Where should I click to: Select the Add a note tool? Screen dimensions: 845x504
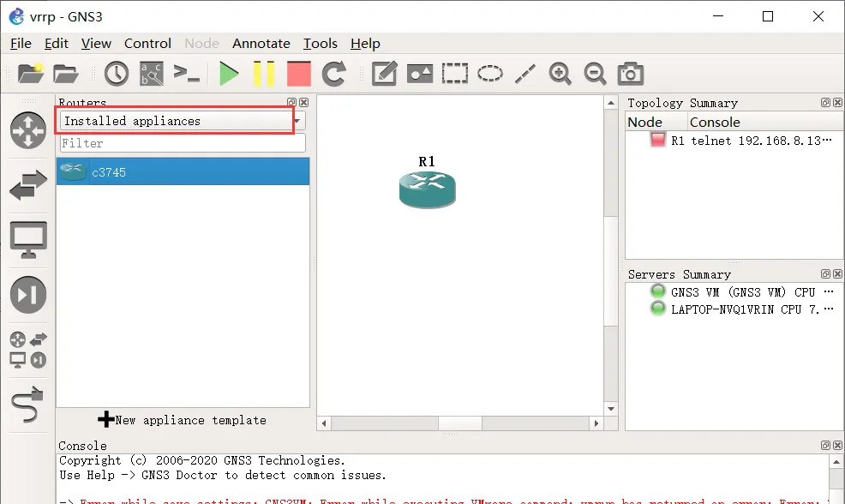point(385,74)
